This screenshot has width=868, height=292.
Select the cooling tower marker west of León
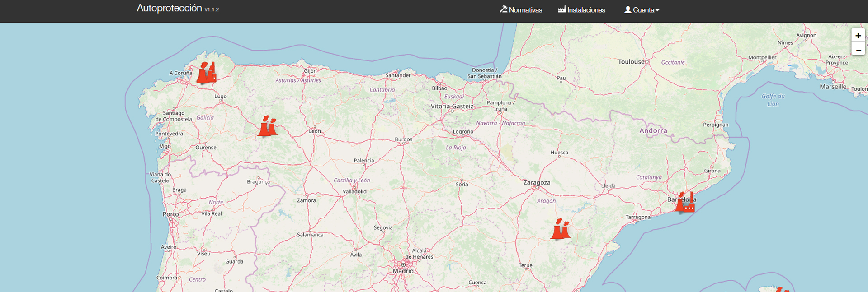pyautogui.click(x=267, y=126)
